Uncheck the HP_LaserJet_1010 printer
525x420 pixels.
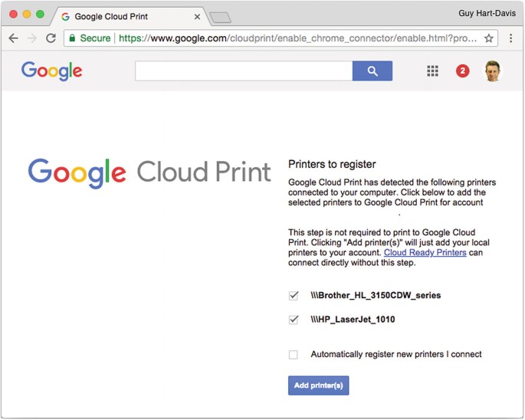[x=294, y=320]
